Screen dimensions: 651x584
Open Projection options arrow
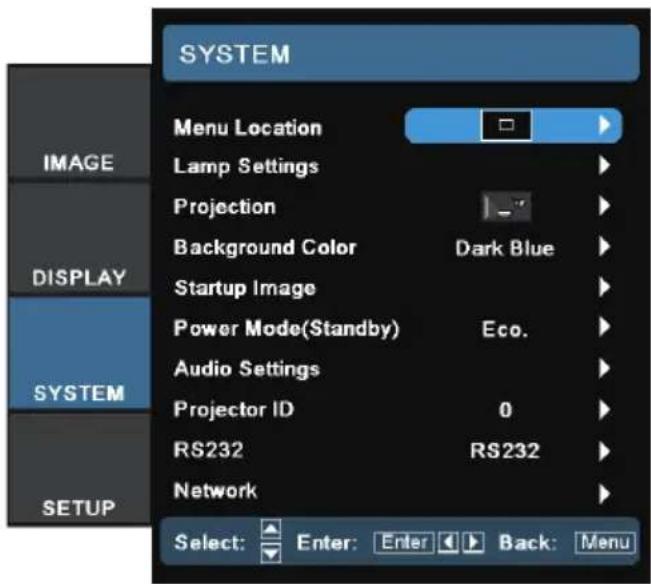coord(604,206)
